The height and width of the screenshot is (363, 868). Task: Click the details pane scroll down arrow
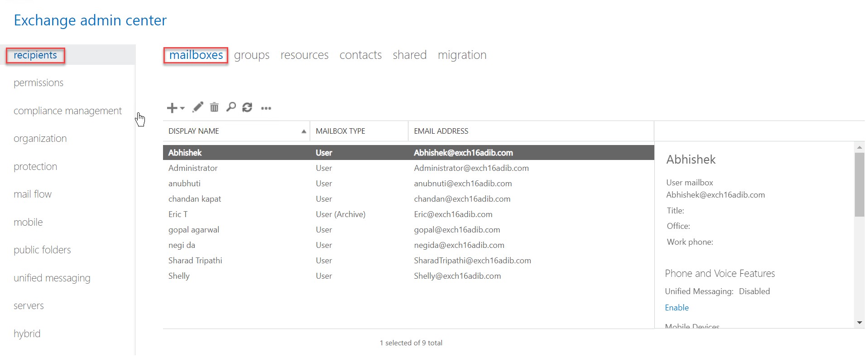coord(859,323)
